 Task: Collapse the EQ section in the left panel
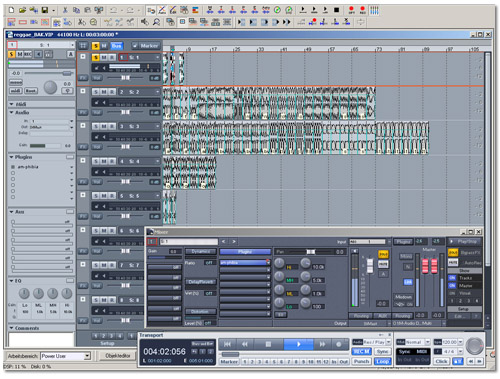[12, 281]
